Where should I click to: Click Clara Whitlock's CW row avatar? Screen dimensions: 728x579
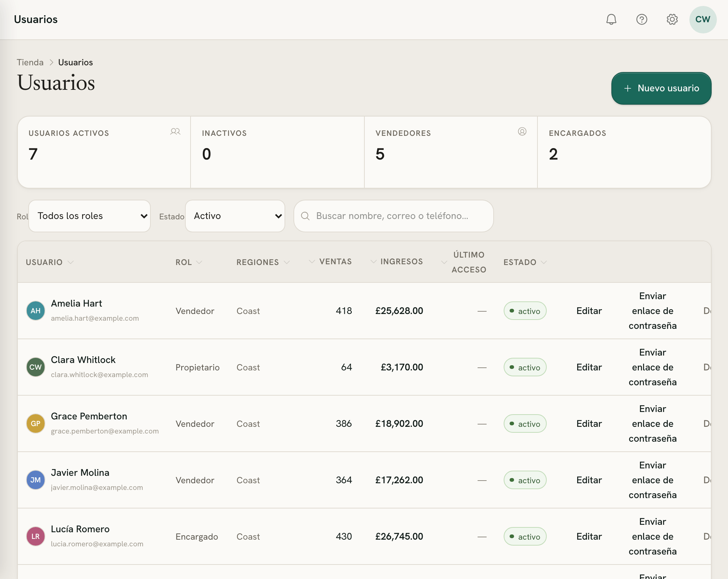pos(36,367)
